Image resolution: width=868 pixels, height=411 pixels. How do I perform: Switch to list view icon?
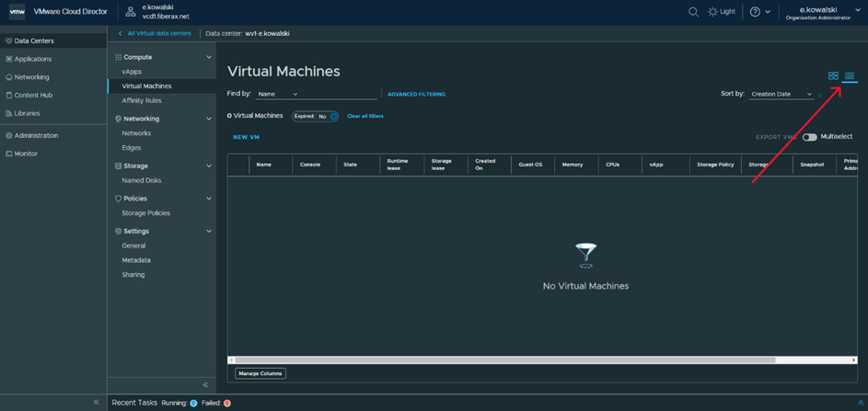coord(850,76)
